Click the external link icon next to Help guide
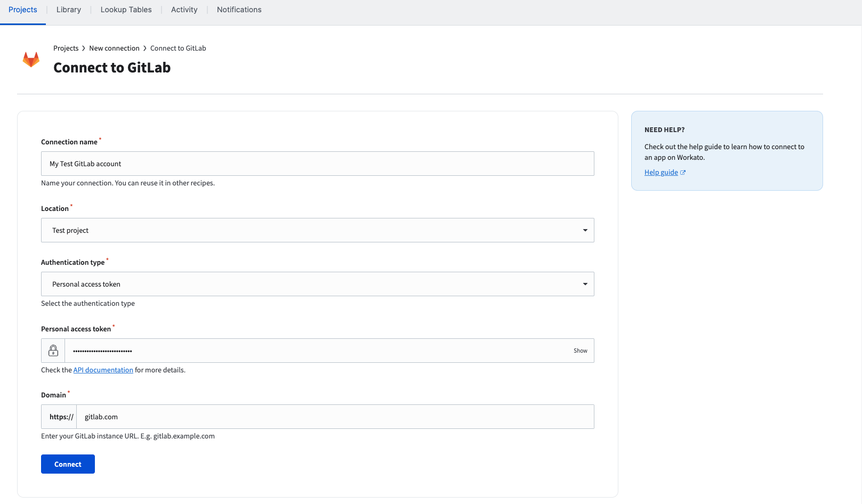 click(683, 173)
